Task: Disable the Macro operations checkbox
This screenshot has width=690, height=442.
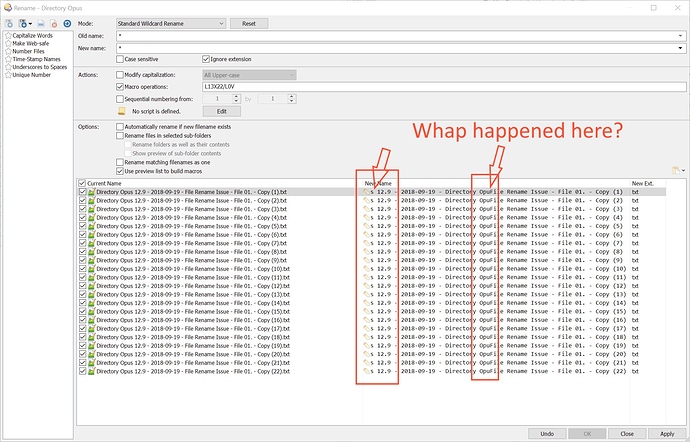Action: tap(120, 87)
